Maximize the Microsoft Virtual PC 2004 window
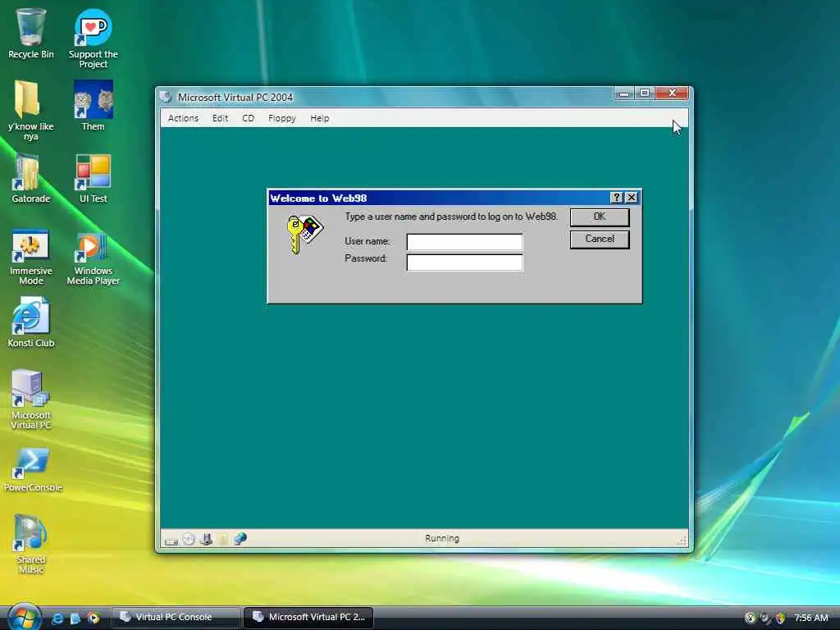The image size is (840, 630). click(645, 94)
